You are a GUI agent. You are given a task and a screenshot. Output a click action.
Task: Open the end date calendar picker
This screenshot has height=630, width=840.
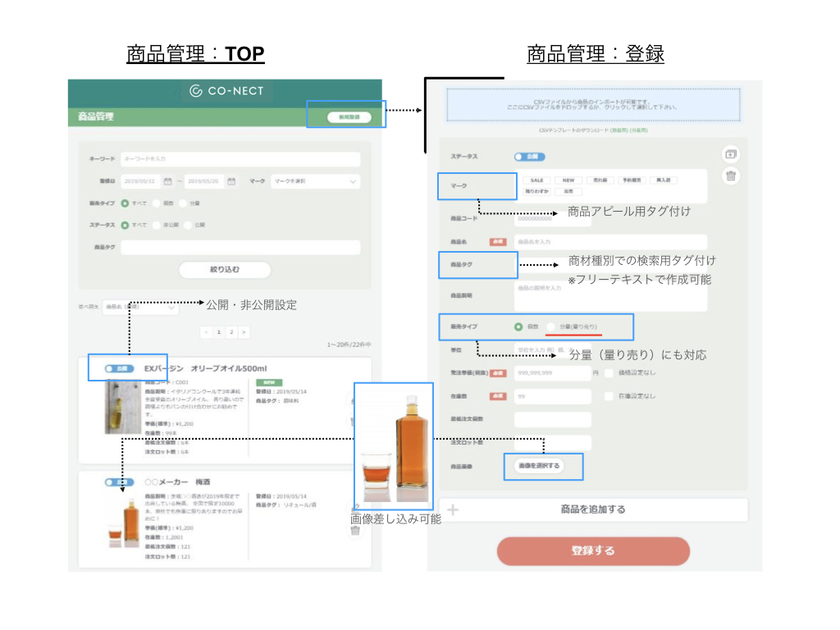pos(231,181)
